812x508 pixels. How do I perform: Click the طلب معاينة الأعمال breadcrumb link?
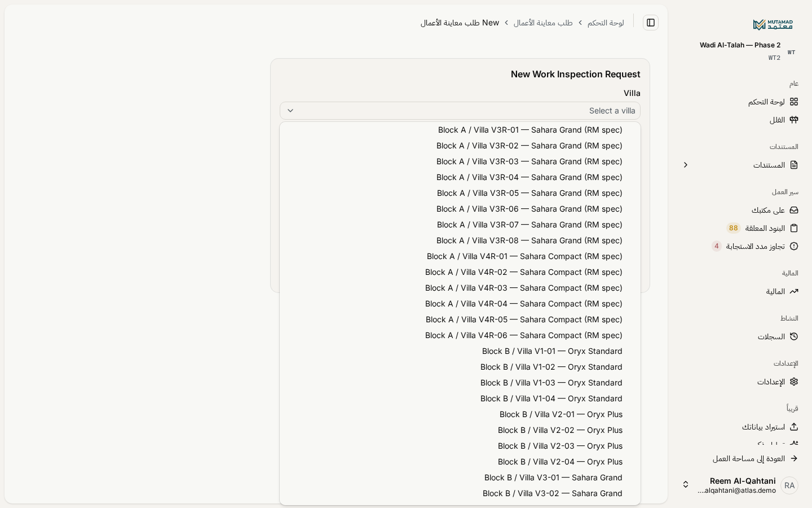[543, 23]
